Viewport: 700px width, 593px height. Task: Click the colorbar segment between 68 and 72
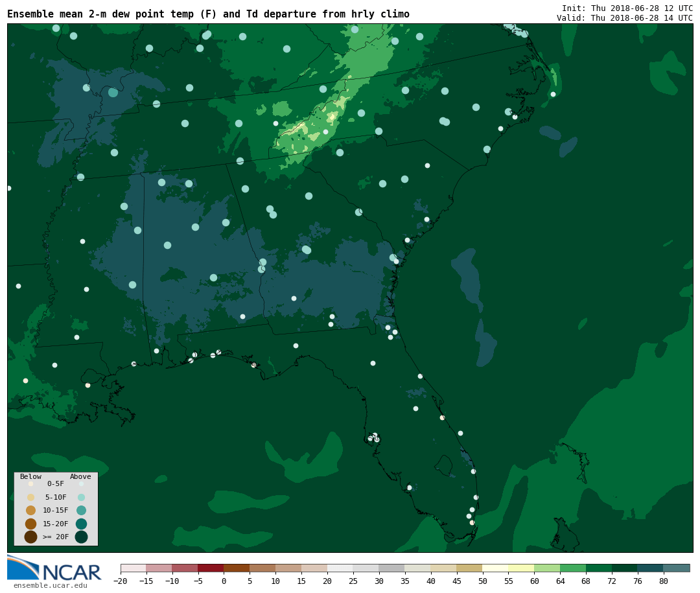coord(599,568)
